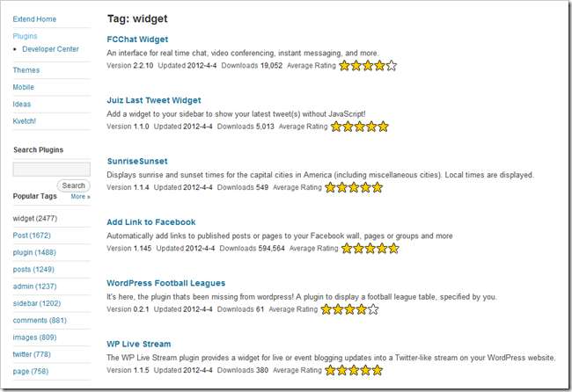Expand more popular tags with More link
The image size is (572, 392).
(80, 197)
